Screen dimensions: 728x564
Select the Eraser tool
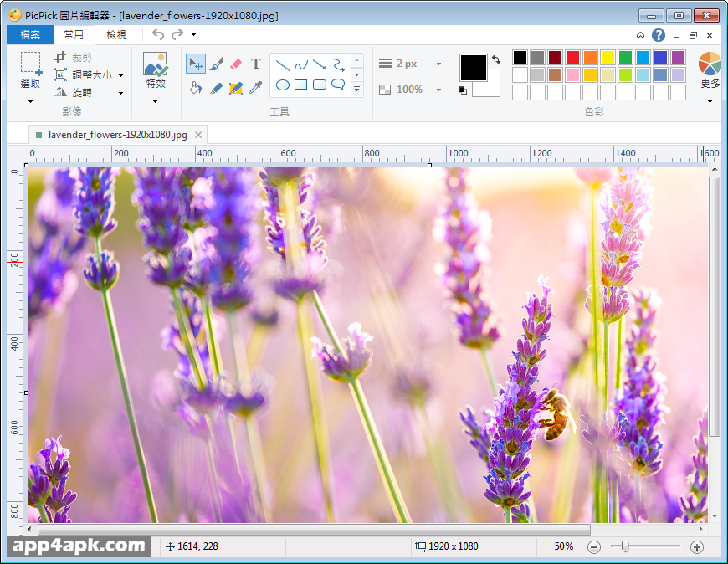(236, 64)
